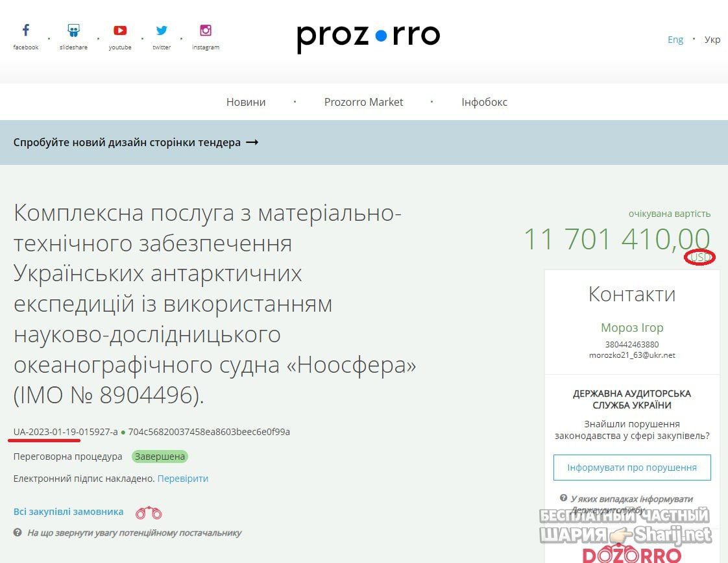Open the Slideshare social icon
Viewport: 728px width, 563px height.
click(x=73, y=31)
